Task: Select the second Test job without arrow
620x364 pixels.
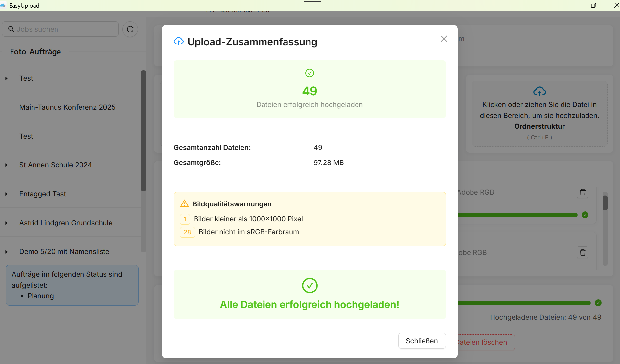Action: [x=26, y=136]
